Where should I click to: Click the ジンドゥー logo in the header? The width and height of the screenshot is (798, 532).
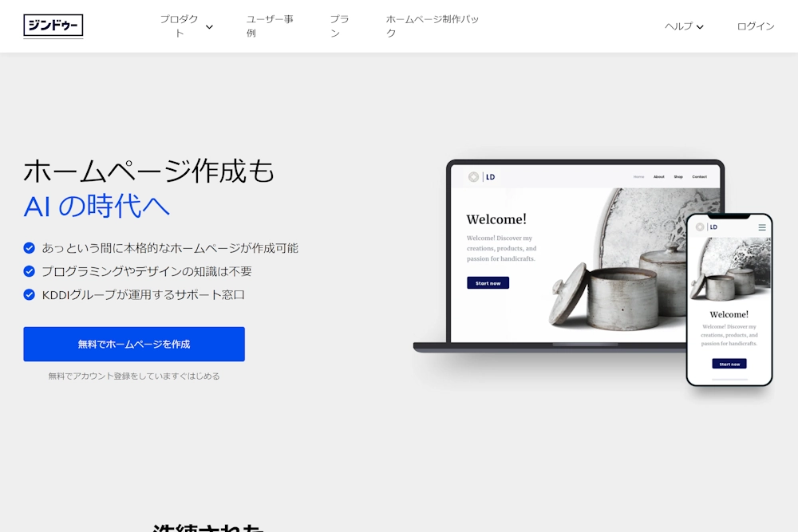(x=53, y=26)
